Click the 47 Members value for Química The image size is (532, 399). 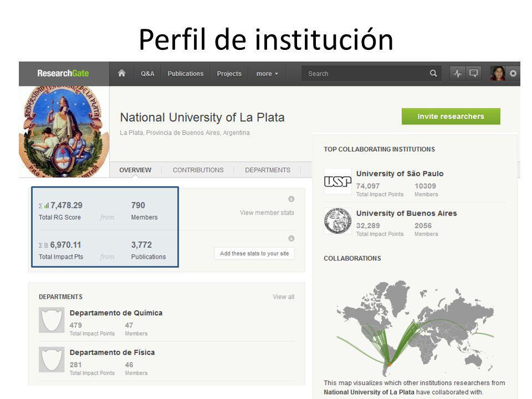(129, 325)
